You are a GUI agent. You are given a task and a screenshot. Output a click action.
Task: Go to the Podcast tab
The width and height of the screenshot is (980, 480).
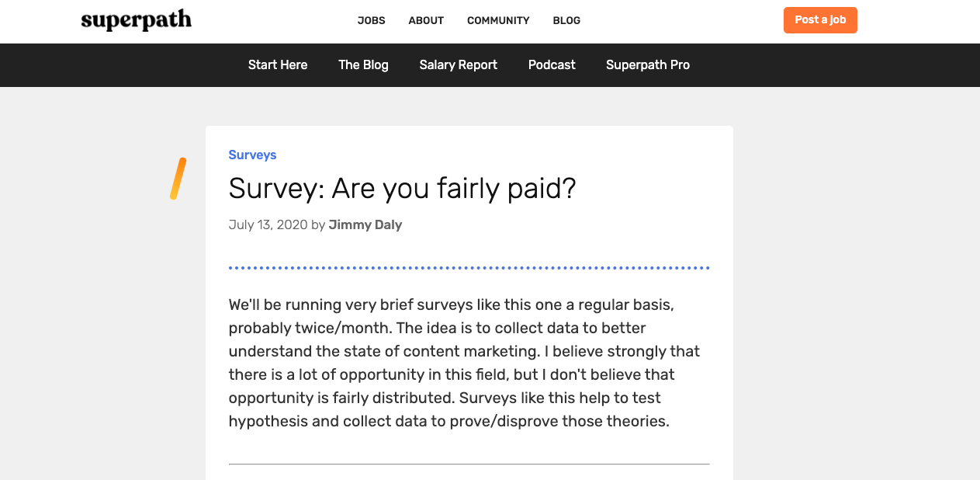click(552, 65)
